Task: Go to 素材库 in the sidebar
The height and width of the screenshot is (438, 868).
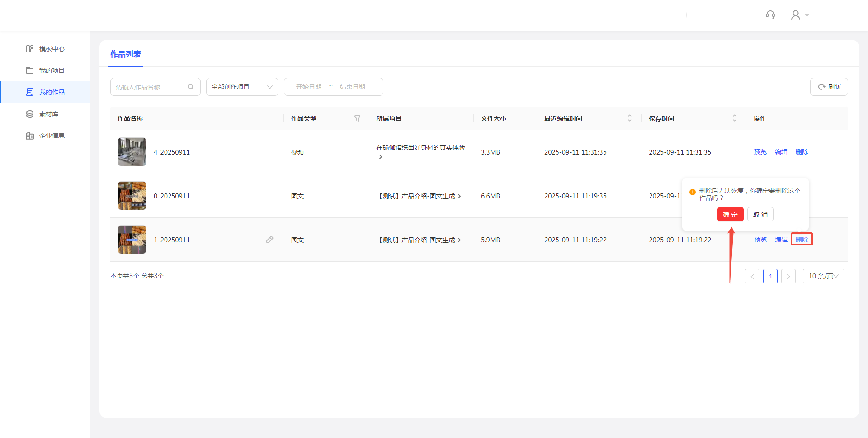Action: [48, 114]
